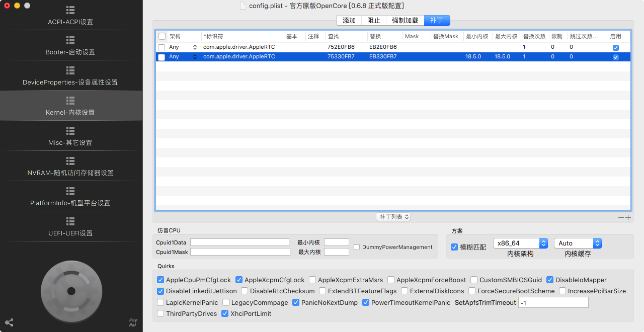Select the EB2E0FB6 replace cell
644x332 pixels.
click(383, 47)
